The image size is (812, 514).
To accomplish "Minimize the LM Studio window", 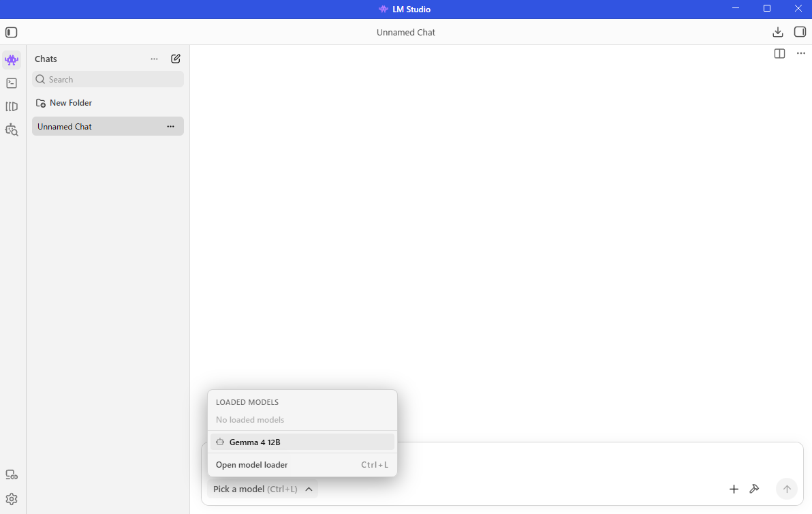I will (x=736, y=8).
